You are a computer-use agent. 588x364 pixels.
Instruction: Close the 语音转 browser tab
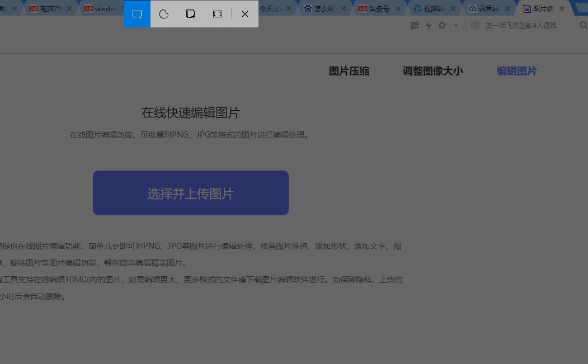(507, 8)
